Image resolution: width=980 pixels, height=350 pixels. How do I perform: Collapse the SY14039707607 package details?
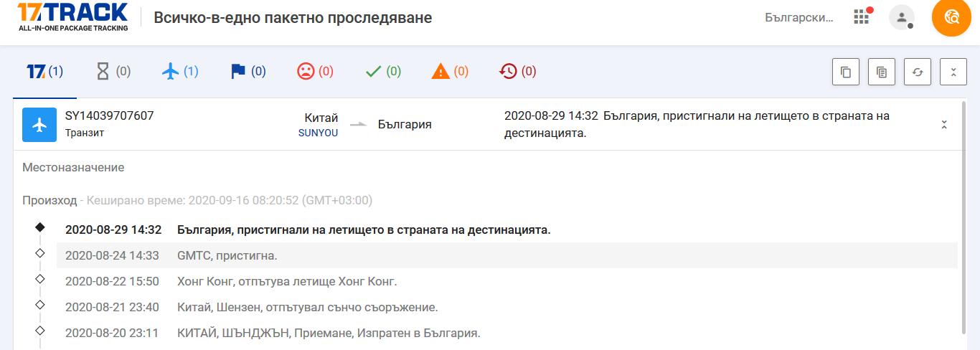click(x=944, y=124)
